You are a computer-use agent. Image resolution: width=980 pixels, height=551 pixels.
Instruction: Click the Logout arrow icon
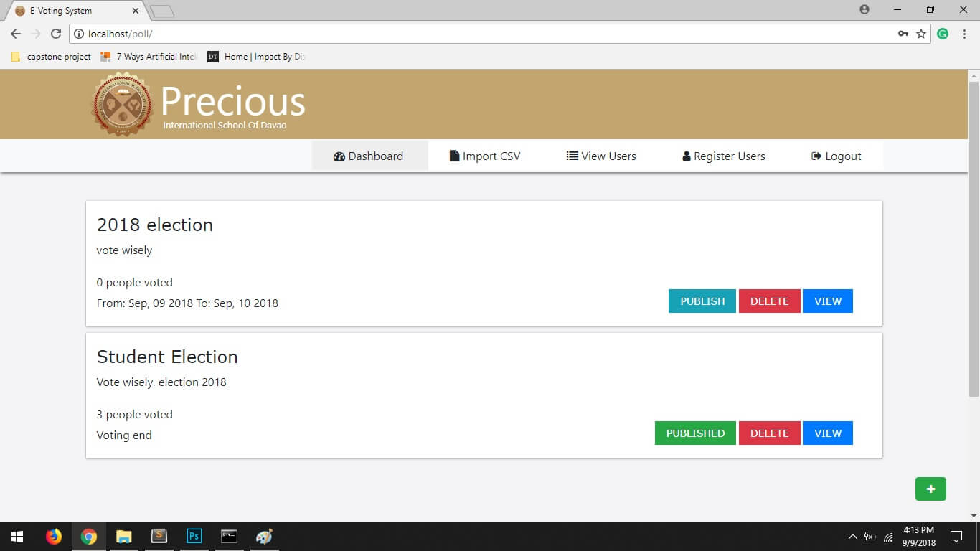(816, 156)
